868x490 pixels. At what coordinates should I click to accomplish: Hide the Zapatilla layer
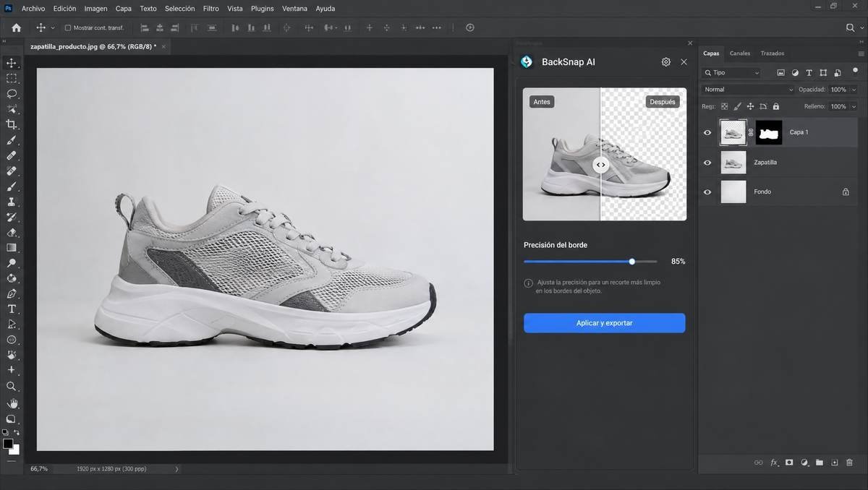[707, 163]
